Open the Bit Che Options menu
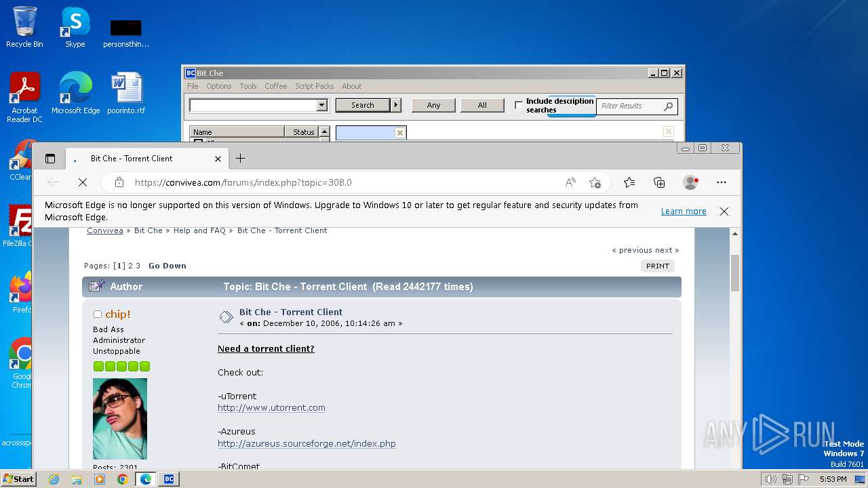This screenshot has height=488, width=868. [219, 86]
